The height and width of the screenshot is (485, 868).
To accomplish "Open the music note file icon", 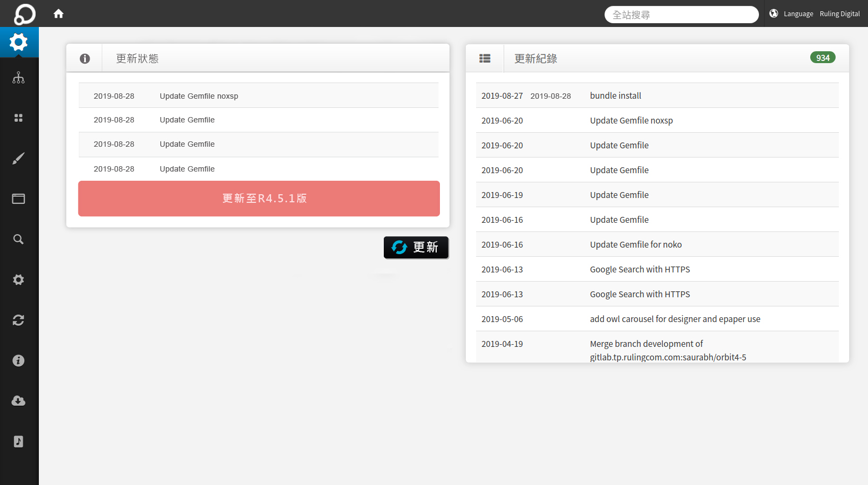I will (19, 441).
